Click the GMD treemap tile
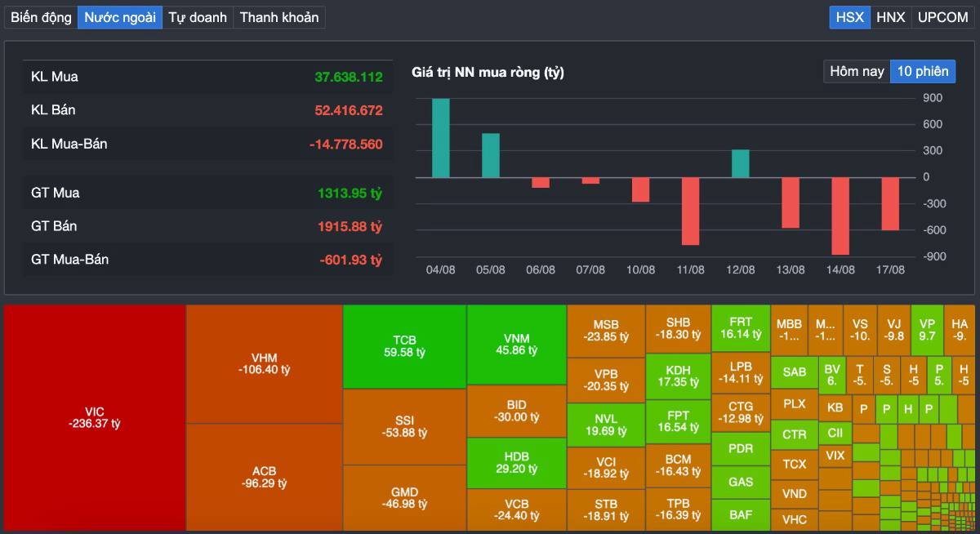 point(404,498)
